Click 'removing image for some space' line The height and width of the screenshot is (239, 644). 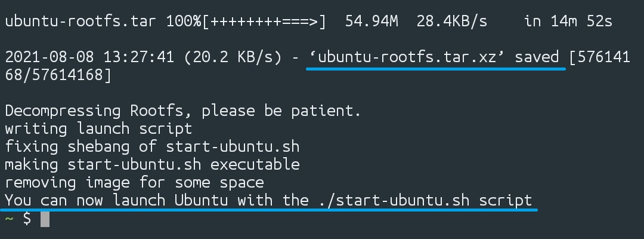point(134,182)
